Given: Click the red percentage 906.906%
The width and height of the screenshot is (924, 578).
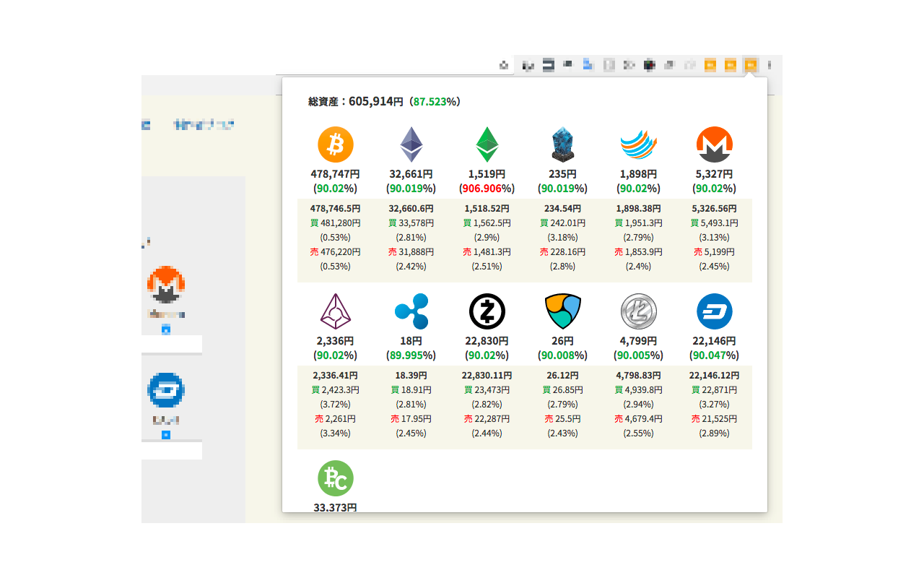Looking at the screenshot, I should 487,189.
